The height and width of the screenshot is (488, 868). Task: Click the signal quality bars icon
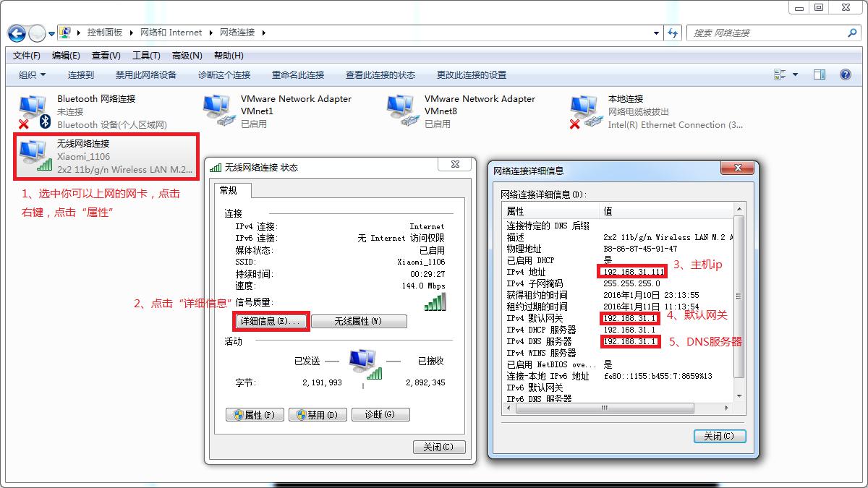(435, 302)
